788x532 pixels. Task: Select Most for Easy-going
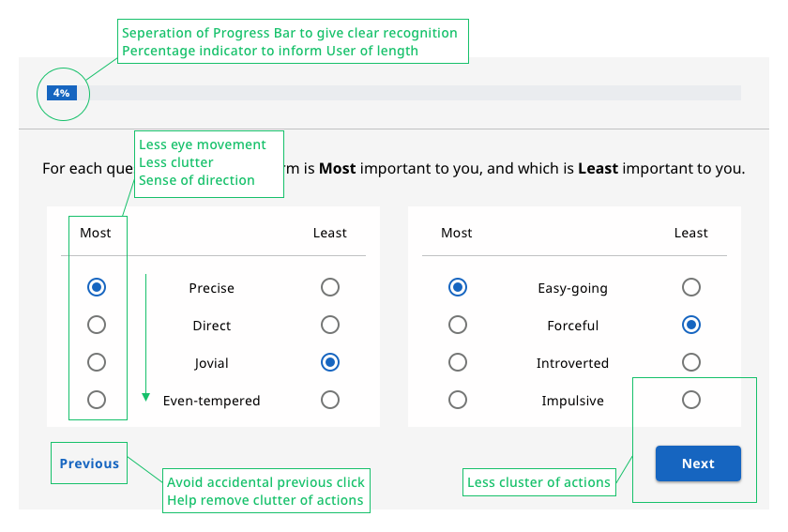point(457,287)
